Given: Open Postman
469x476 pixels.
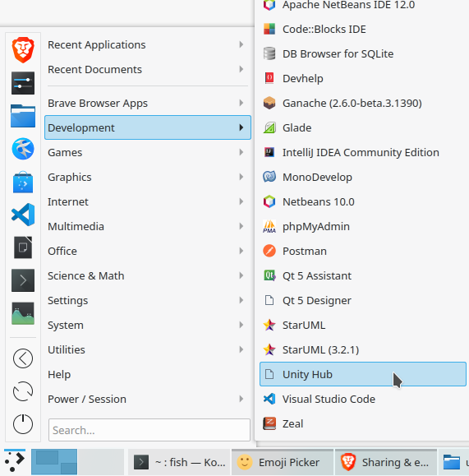Looking at the screenshot, I should (x=363, y=251).
